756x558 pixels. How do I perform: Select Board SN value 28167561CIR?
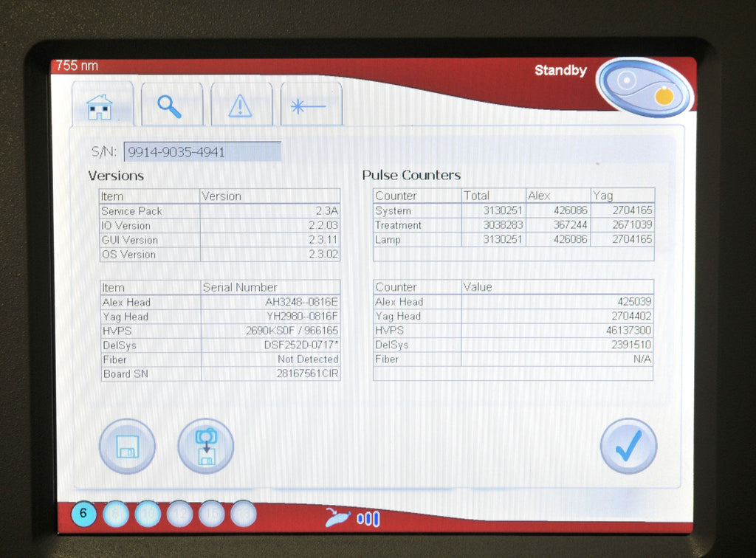[308, 374]
